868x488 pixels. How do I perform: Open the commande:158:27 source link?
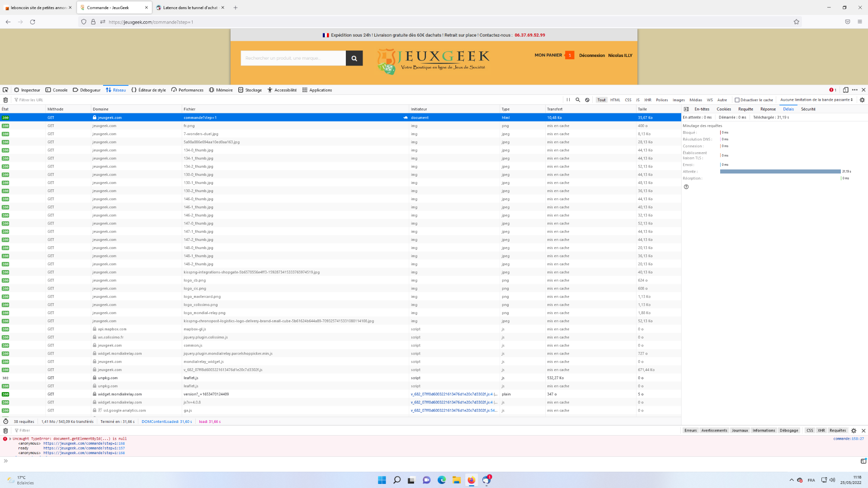849,439
